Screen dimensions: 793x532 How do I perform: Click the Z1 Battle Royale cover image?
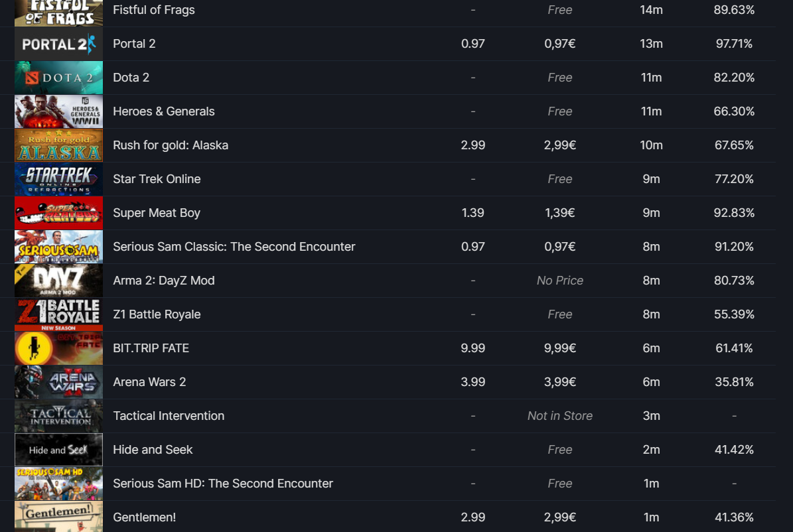pos(58,314)
